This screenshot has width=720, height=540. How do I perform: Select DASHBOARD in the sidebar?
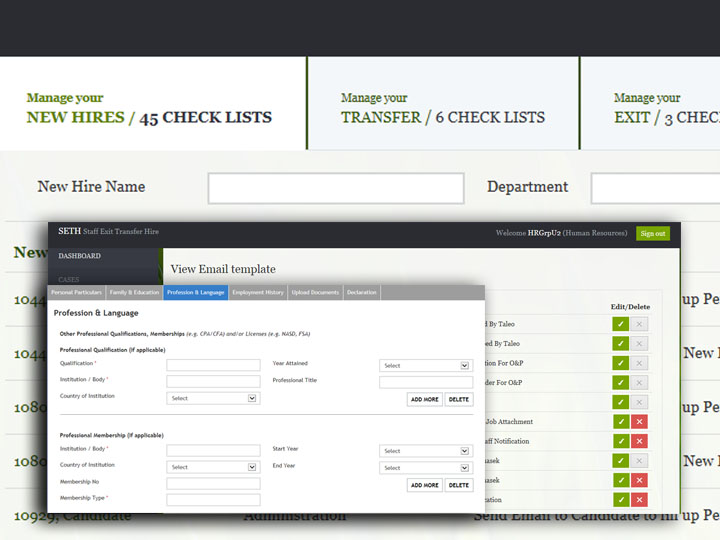tap(79, 256)
